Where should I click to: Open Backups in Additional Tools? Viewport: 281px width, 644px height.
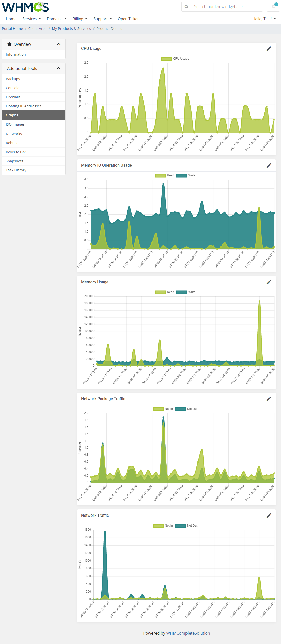pyautogui.click(x=34, y=79)
